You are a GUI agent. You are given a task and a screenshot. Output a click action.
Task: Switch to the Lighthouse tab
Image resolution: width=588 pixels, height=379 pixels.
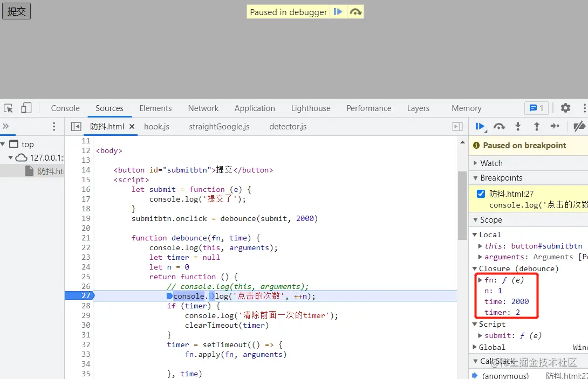[x=311, y=108]
